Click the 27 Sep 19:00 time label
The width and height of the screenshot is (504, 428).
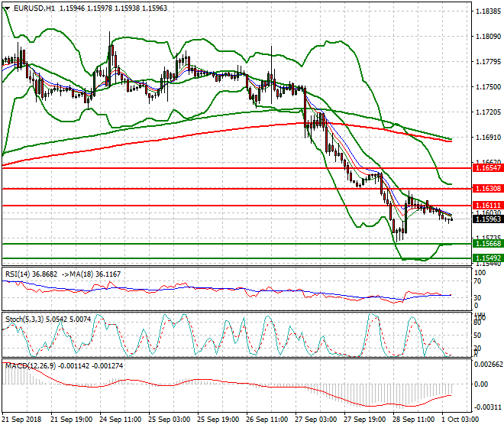[364, 420]
